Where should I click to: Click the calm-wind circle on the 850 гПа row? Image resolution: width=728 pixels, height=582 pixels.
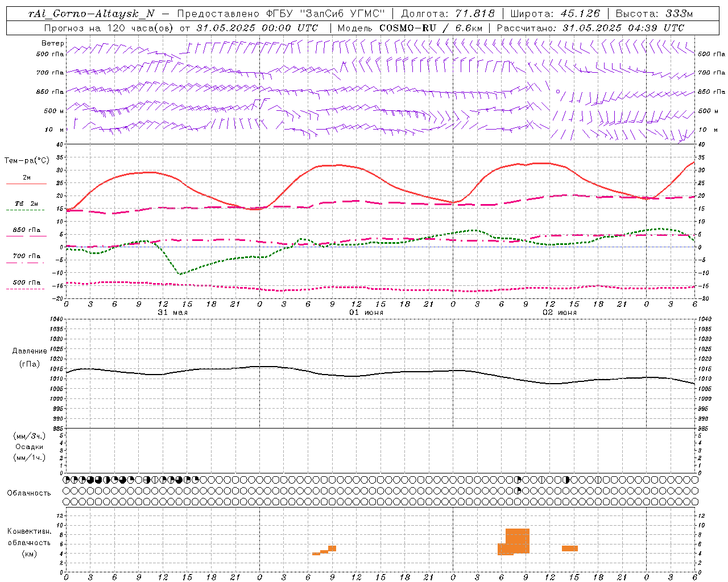point(557,91)
